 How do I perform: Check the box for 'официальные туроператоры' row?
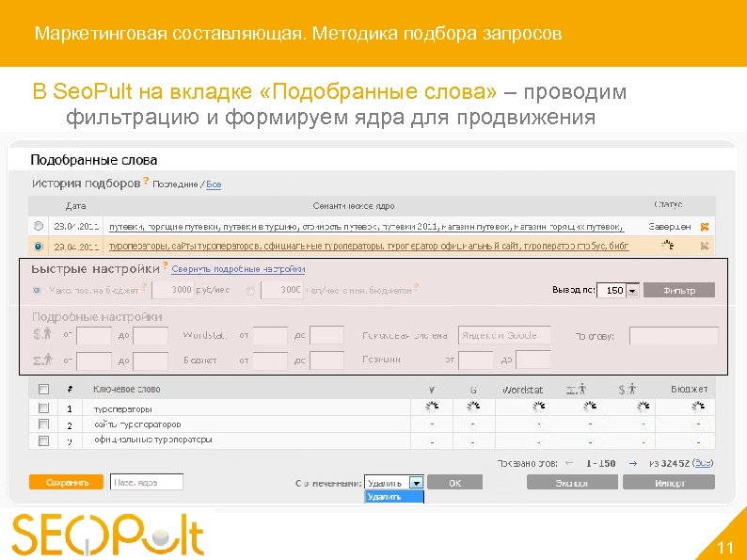click(x=43, y=440)
